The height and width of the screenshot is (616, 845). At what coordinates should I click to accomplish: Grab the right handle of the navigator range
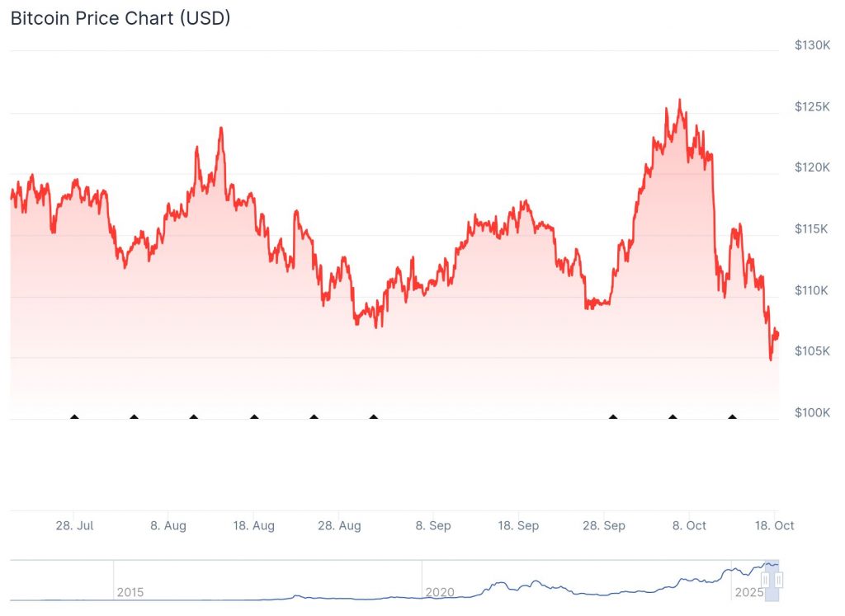777,581
